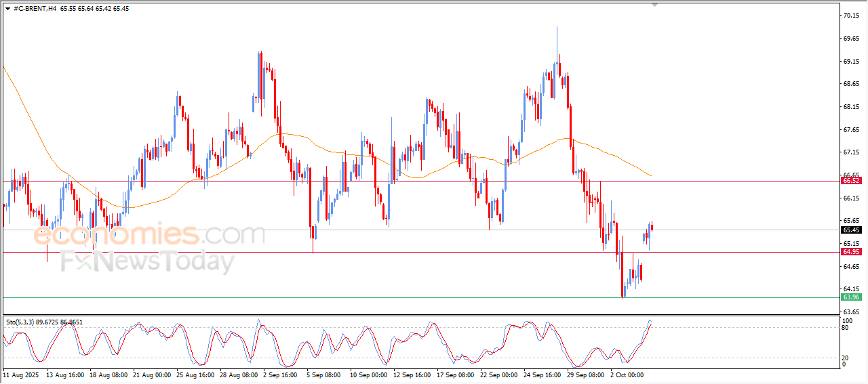Click the red 64.95 price tag

pyautogui.click(x=851, y=252)
